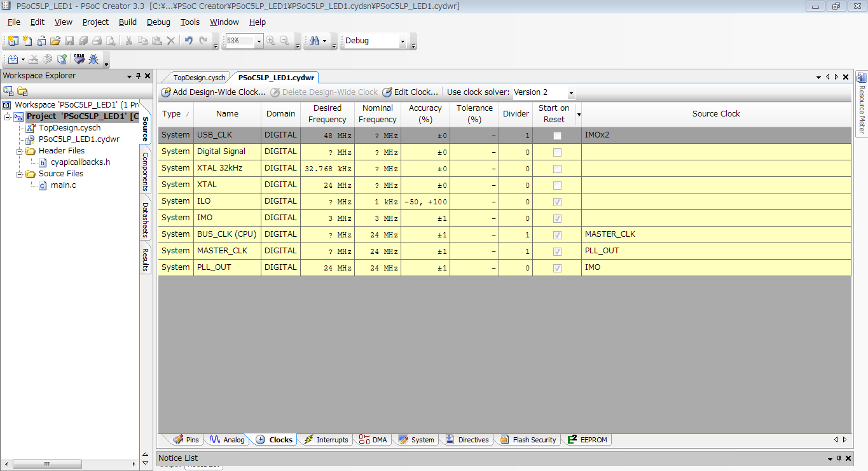Click the Delete X toolbar icon

(170, 41)
